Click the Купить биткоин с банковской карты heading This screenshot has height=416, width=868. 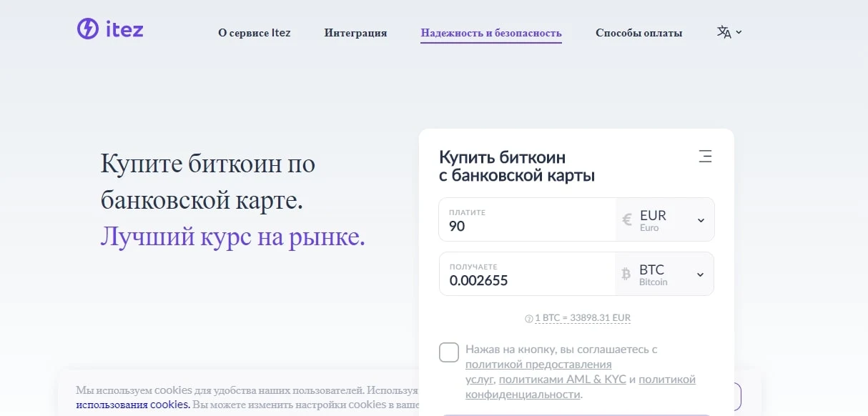tap(517, 166)
